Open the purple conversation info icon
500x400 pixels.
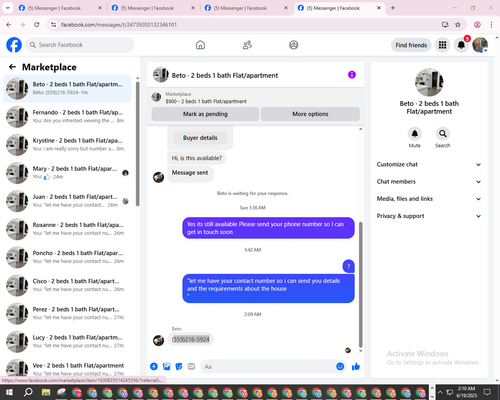352,75
